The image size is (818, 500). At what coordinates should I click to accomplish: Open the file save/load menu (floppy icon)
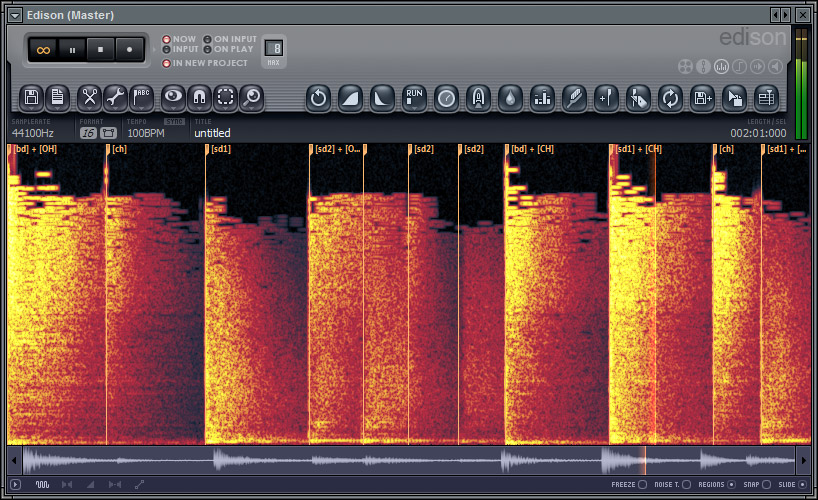[x=32, y=97]
